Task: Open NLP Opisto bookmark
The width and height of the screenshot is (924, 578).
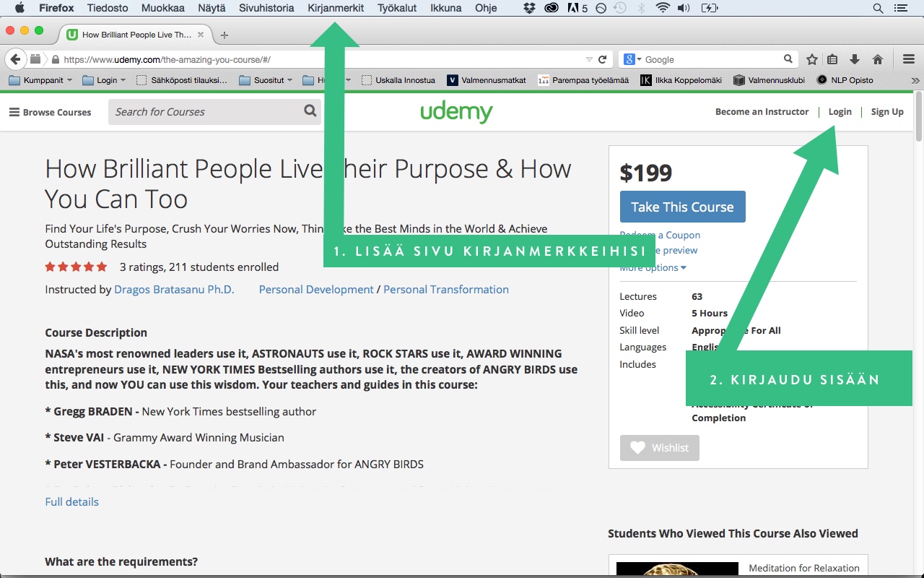Action: pos(845,80)
